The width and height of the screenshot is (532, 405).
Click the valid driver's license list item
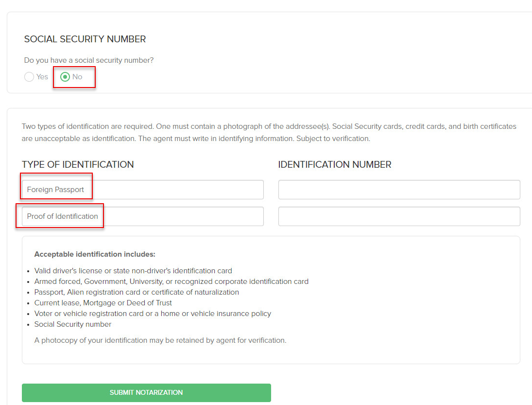coord(133,271)
